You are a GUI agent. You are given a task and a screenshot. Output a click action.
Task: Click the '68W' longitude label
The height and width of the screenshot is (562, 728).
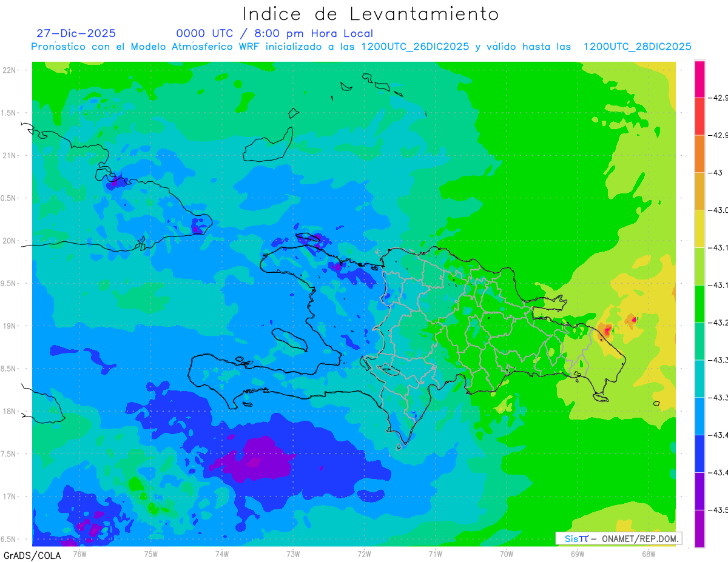[x=649, y=554]
